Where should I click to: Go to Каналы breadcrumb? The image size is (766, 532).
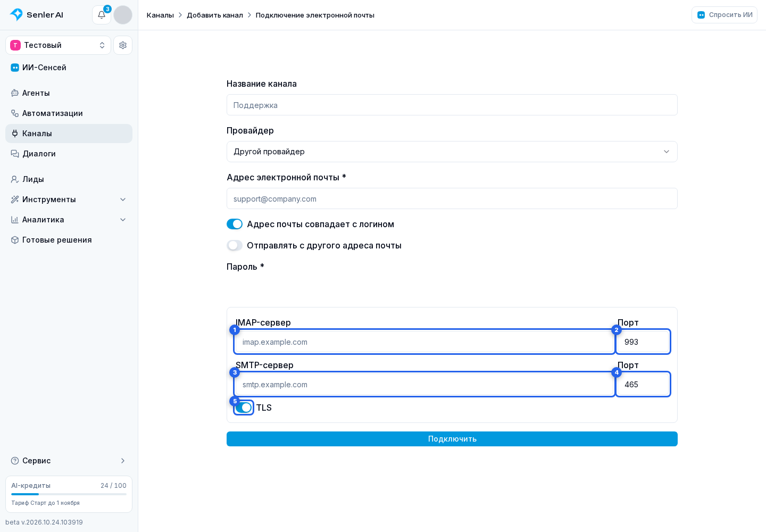[160, 15]
